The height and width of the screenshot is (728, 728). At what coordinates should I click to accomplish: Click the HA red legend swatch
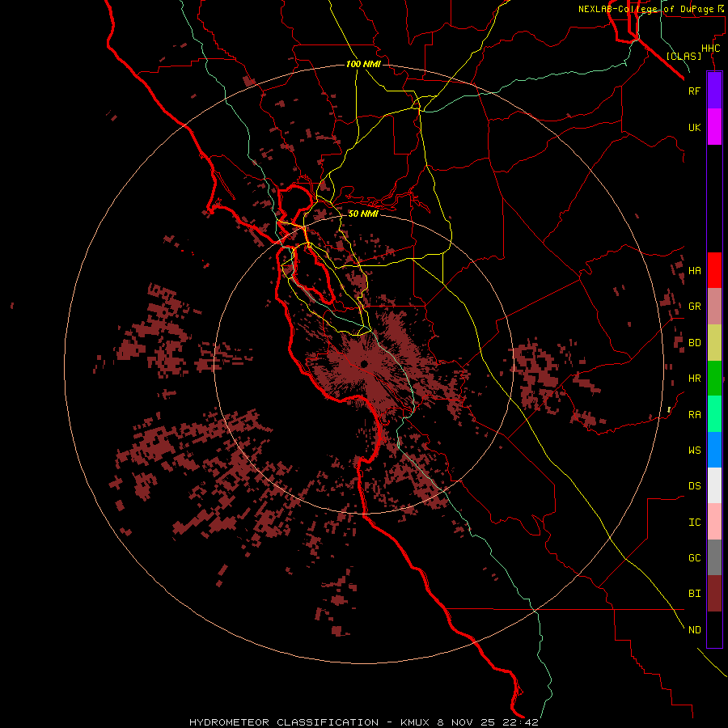tap(714, 270)
